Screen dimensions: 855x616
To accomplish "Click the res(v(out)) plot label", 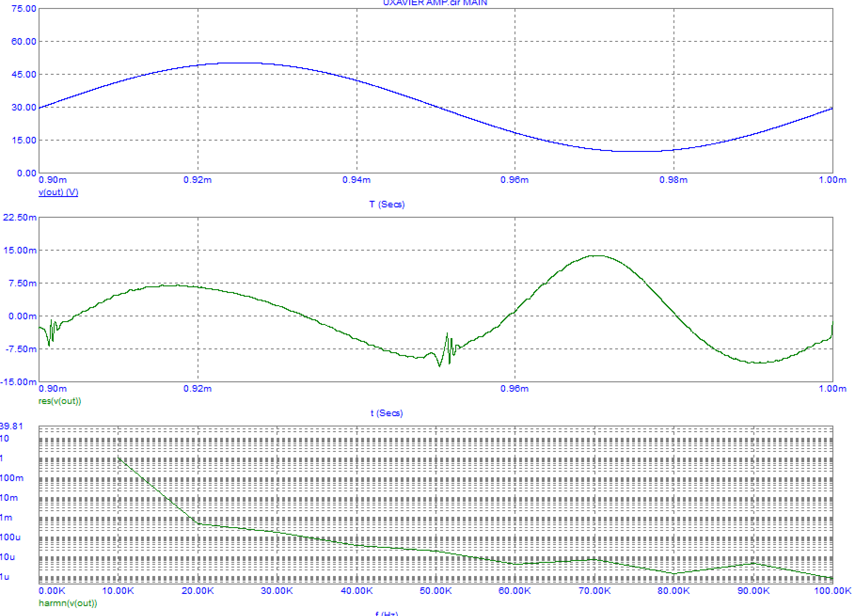I will point(60,401).
